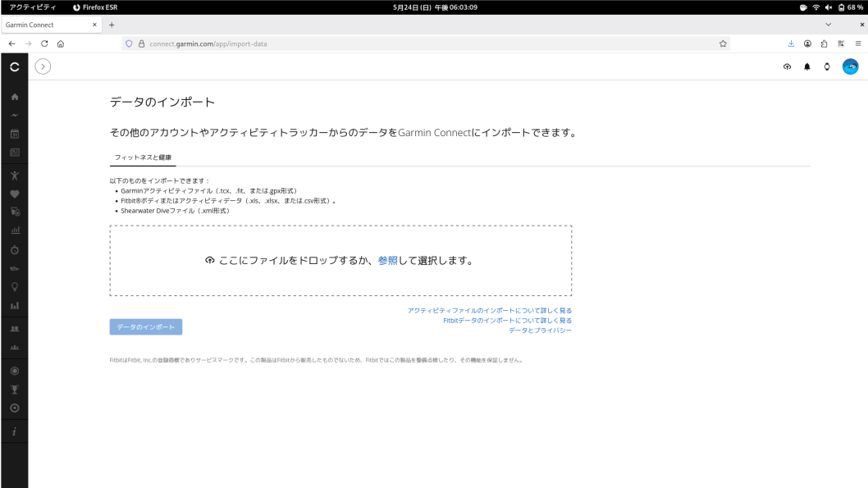Open the Calendar icon in sidebar

coord(15,134)
